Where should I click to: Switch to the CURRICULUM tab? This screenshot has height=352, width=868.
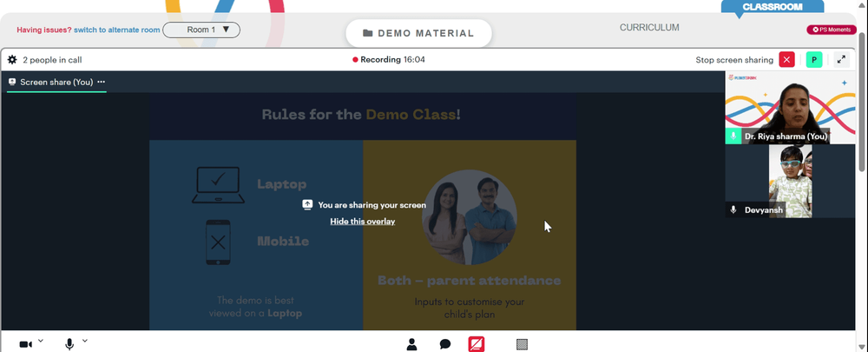(x=649, y=28)
